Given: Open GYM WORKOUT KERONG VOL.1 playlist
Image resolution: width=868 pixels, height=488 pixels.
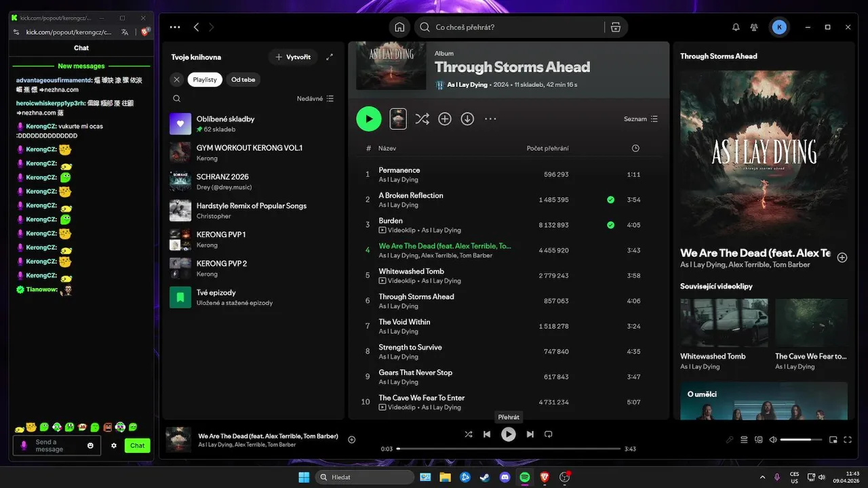Looking at the screenshot, I should click(x=252, y=152).
